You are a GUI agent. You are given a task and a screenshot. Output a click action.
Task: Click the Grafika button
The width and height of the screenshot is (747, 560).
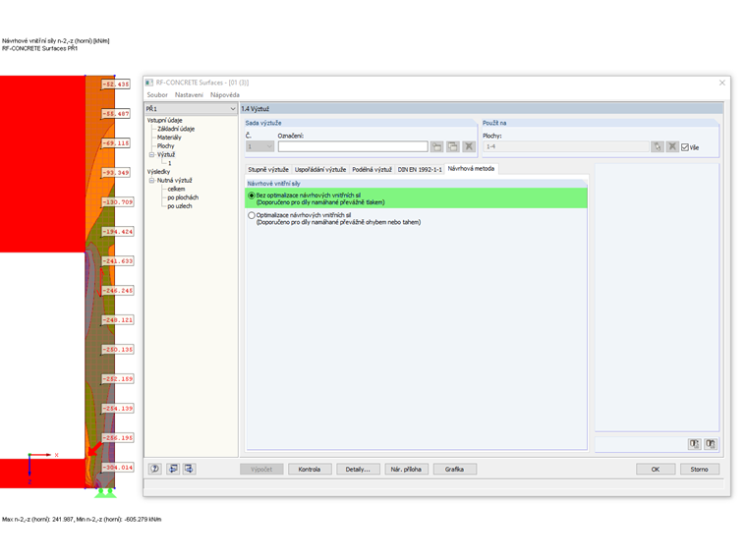pos(454,469)
